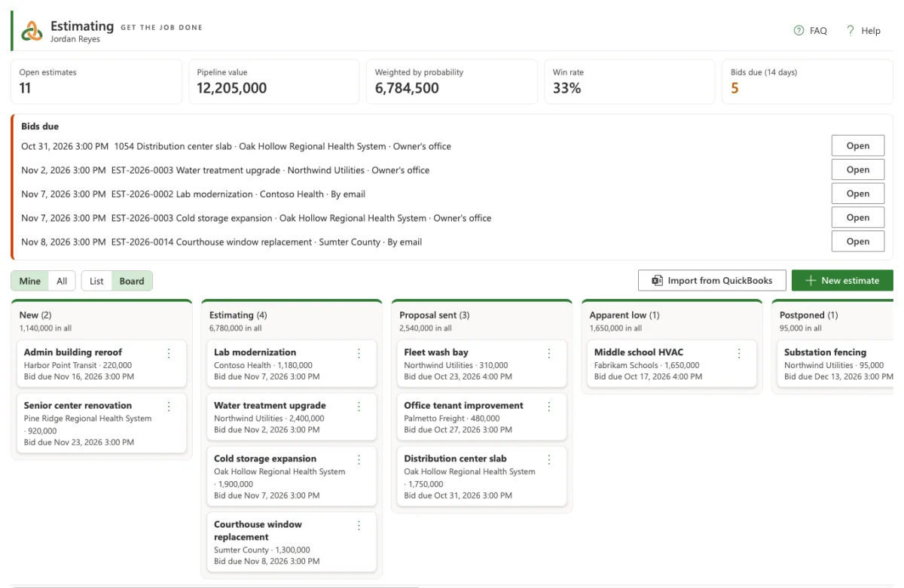Switch to Mine estimates filter

tap(30, 281)
